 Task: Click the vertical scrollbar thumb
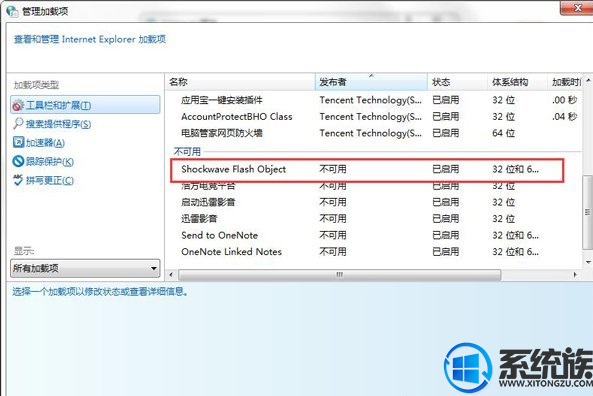588,212
